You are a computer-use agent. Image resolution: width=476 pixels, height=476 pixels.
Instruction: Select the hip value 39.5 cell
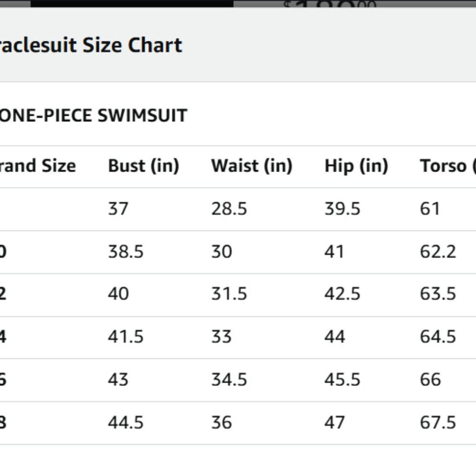[x=342, y=209]
